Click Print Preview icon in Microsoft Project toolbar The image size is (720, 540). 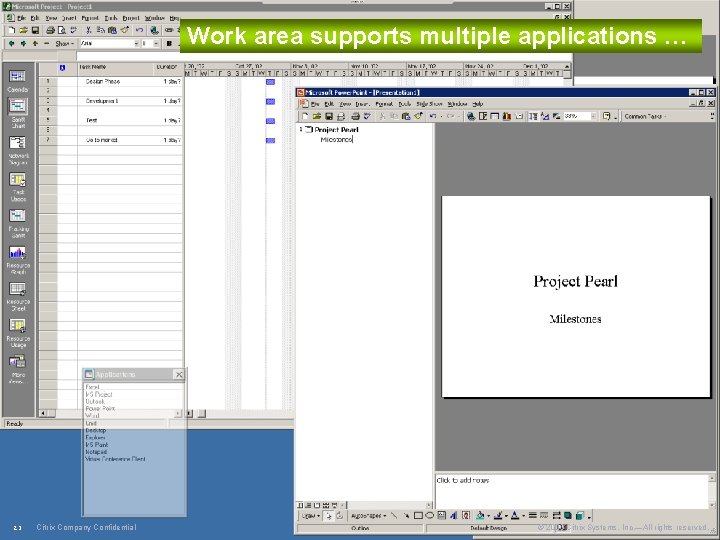coord(62,30)
